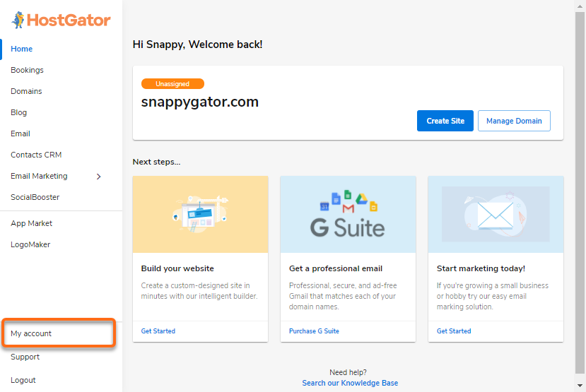Screen dimensions: 586x392
Task: Click the Create Site button
Action: click(445, 121)
